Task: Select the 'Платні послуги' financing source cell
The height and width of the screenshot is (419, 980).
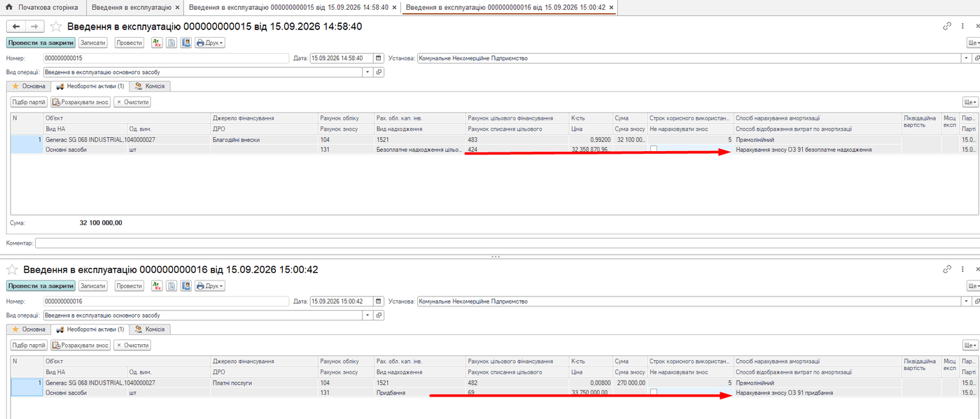Action: [264, 383]
